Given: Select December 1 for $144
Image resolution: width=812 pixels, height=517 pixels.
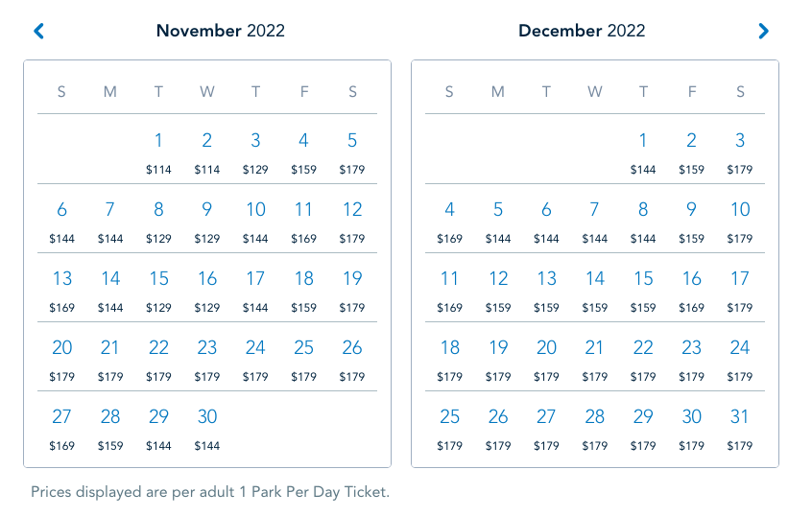Looking at the screenshot, I should (643, 151).
